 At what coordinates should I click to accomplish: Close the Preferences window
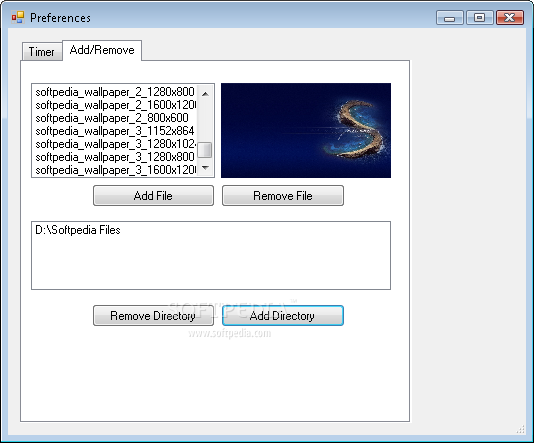[509, 18]
